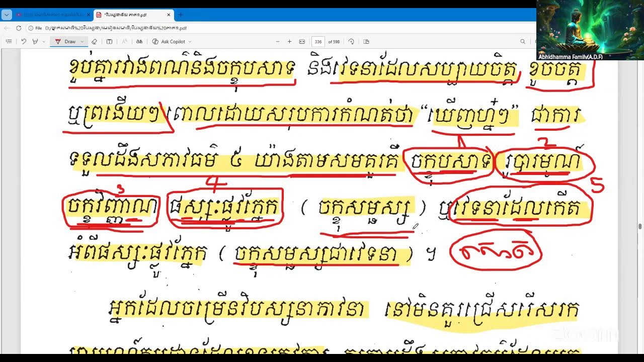Screen dimensions: 644x362
Task: Open a new browser tab
Action: [x=181, y=15]
